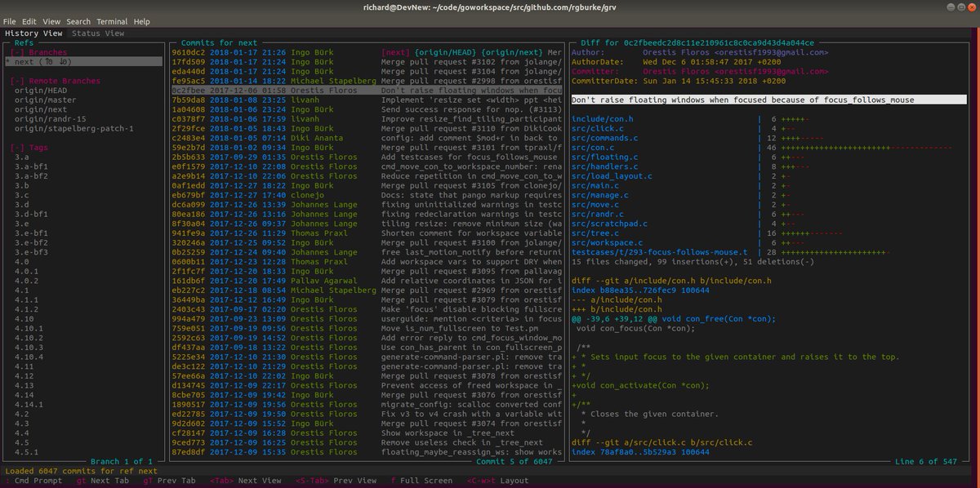Select tag 4.14.1
Screen dimensions: 980x488
29,404
